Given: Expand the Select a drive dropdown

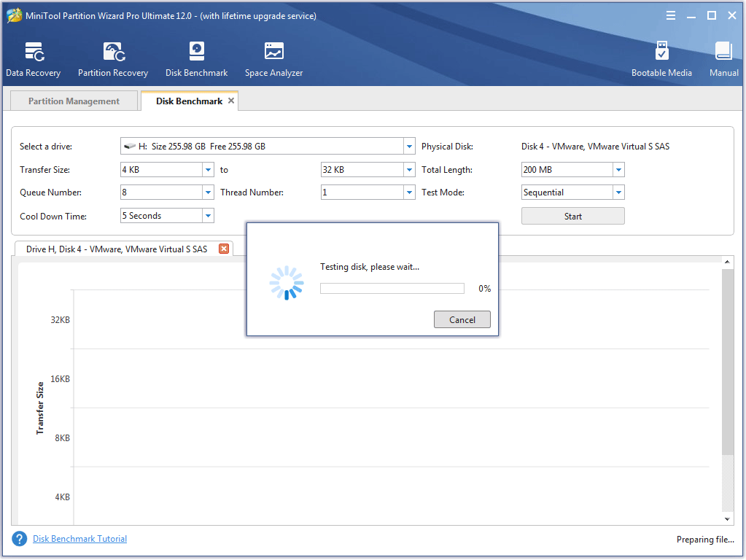Looking at the screenshot, I should pyautogui.click(x=409, y=146).
